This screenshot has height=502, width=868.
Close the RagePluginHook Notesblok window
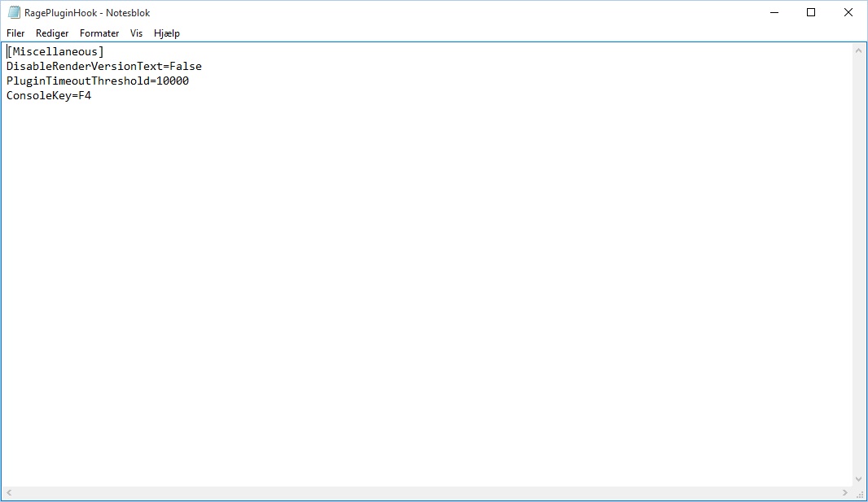848,12
